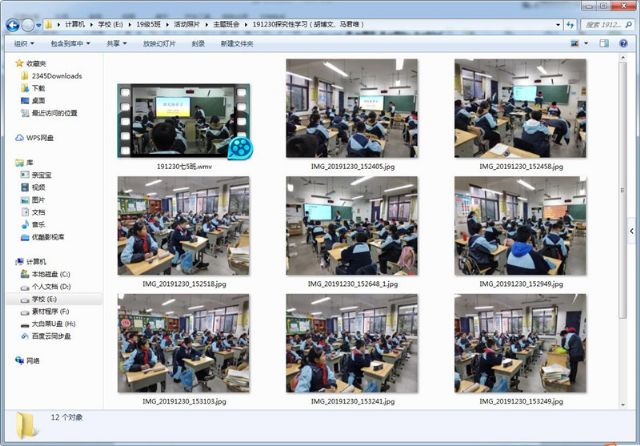Select thumbnail IMG_20191230_152648_1.jpg
This screenshot has width=640, height=446.
(x=352, y=226)
